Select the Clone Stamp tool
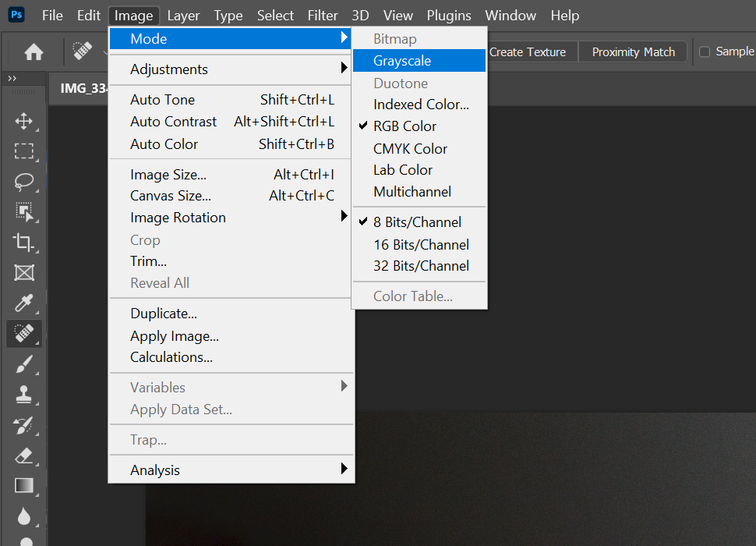The width and height of the screenshot is (756, 546). (24, 395)
